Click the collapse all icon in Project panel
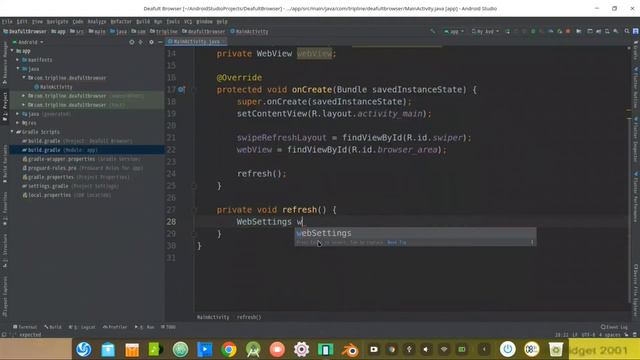Image resolution: width=640 pixels, height=360 pixels. point(141,42)
